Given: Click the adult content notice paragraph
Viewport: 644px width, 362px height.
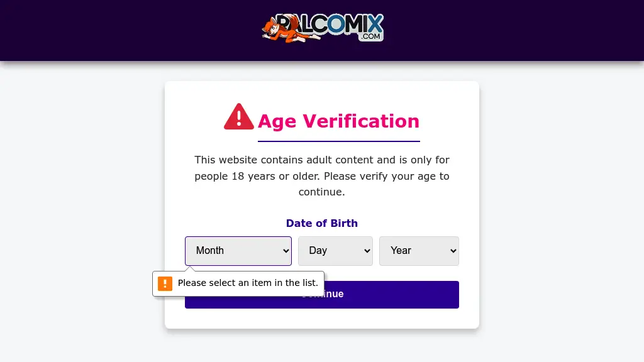Looking at the screenshot, I should [x=322, y=176].
